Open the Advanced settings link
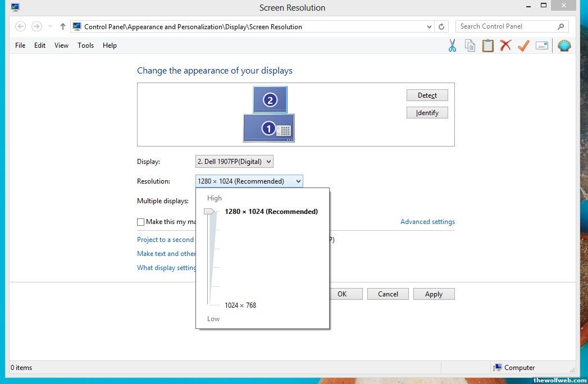 [427, 222]
